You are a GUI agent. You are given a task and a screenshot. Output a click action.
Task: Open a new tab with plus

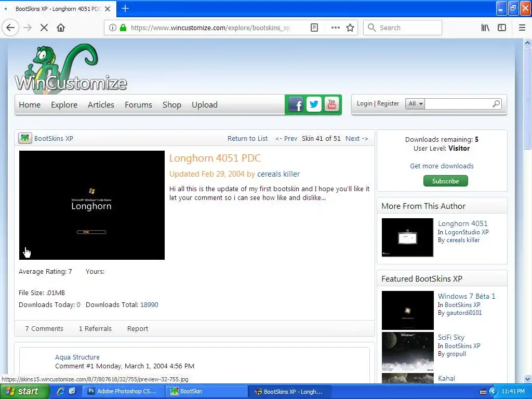pyautogui.click(x=125, y=8)
